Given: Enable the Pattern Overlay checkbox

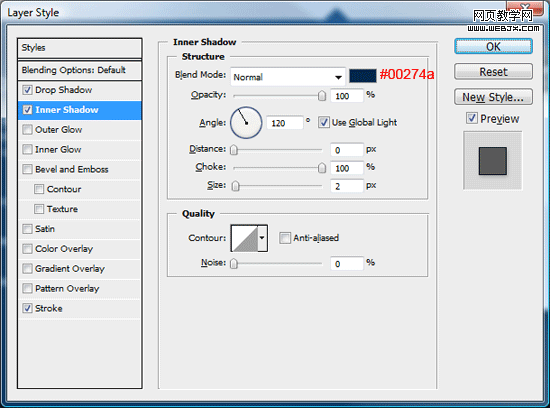Looking at the screenshot, I should click(x=27, y=288).
